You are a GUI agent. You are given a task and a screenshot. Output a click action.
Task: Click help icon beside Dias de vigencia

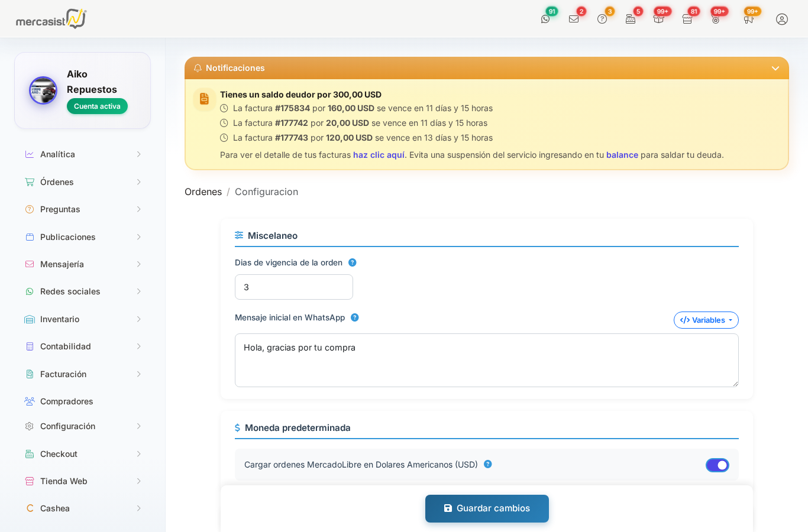click(x=352, y=262)
